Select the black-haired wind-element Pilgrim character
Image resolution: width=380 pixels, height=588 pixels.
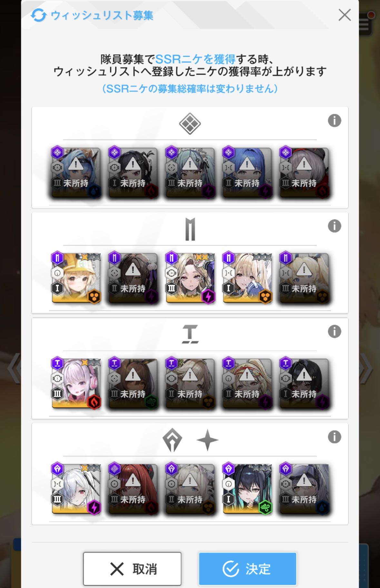247,489
